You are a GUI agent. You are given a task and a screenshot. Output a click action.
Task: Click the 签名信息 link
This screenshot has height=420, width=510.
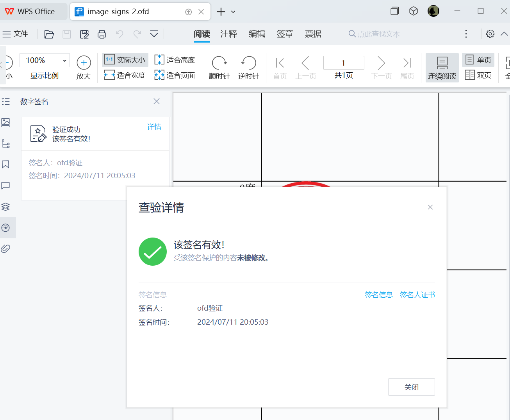379,295
